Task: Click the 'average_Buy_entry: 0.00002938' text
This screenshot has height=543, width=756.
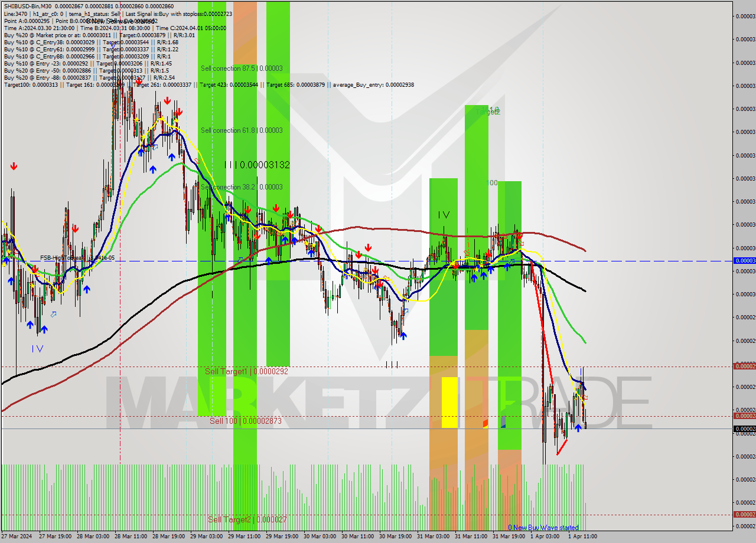Action: 374,85
